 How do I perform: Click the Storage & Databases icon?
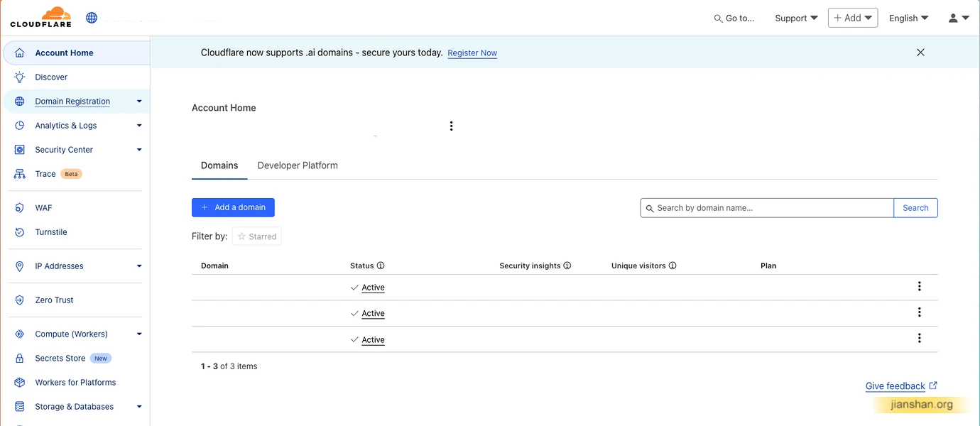click(20, 407)
